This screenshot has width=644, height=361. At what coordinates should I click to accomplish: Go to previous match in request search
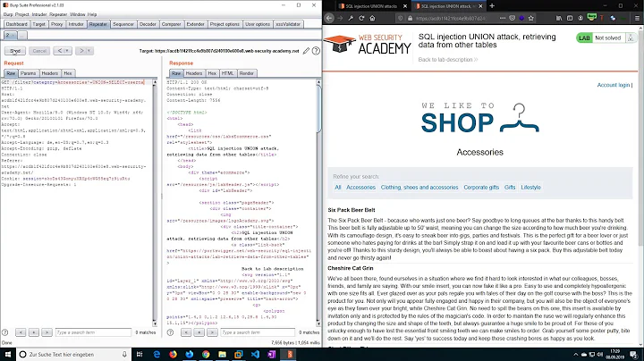click(x=21, y=332)
